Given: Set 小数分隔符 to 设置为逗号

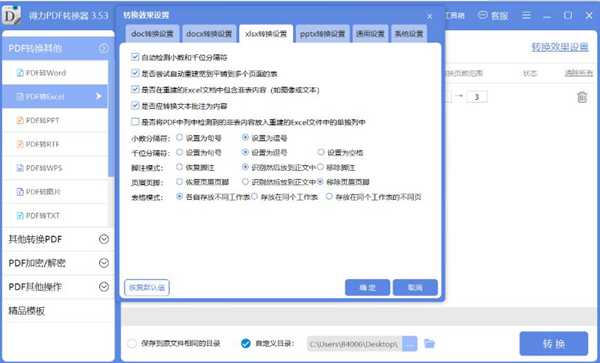Looking at the screenshot, I should (246, 137).
